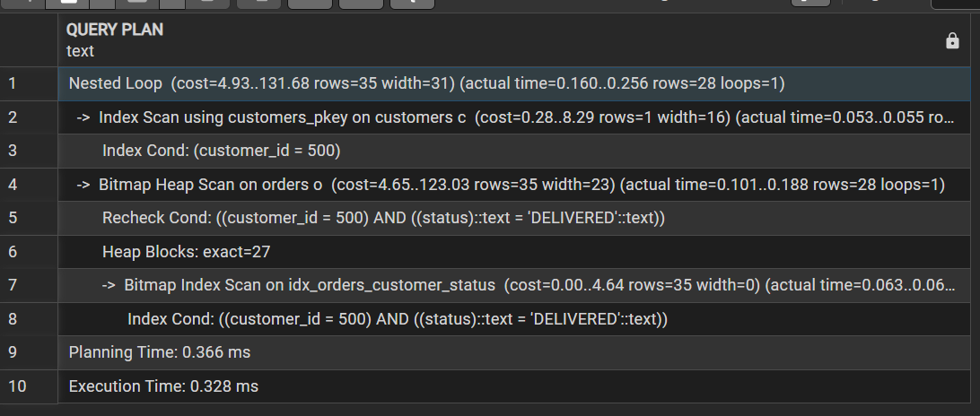Select row number 1 header
Viewport: 980px width, 416px height.
(29, 83)
